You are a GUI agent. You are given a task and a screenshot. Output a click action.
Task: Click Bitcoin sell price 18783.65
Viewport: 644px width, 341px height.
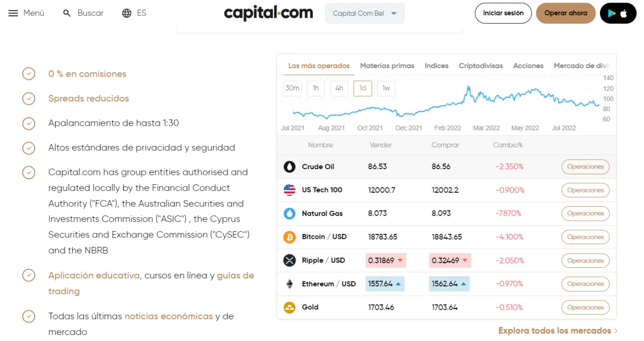[382, 237]
